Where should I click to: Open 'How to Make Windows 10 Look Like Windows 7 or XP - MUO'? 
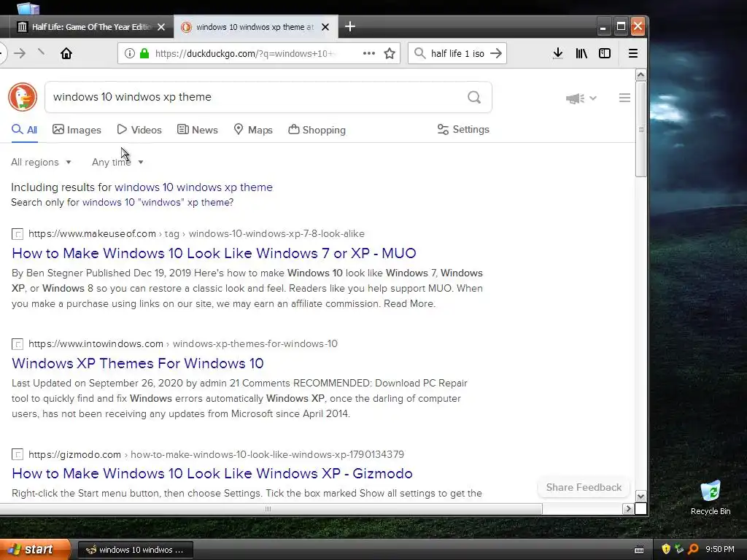tap(214, 253)
